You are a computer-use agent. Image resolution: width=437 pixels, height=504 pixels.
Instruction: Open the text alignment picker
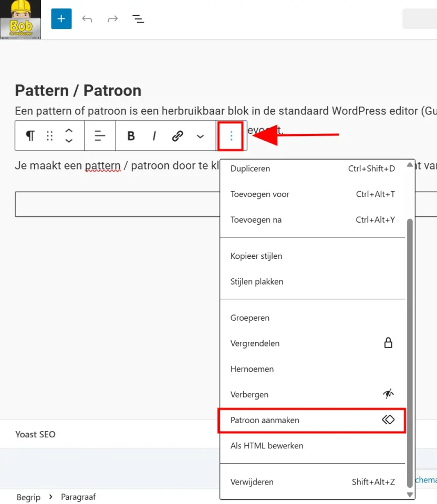pos(99,135)
